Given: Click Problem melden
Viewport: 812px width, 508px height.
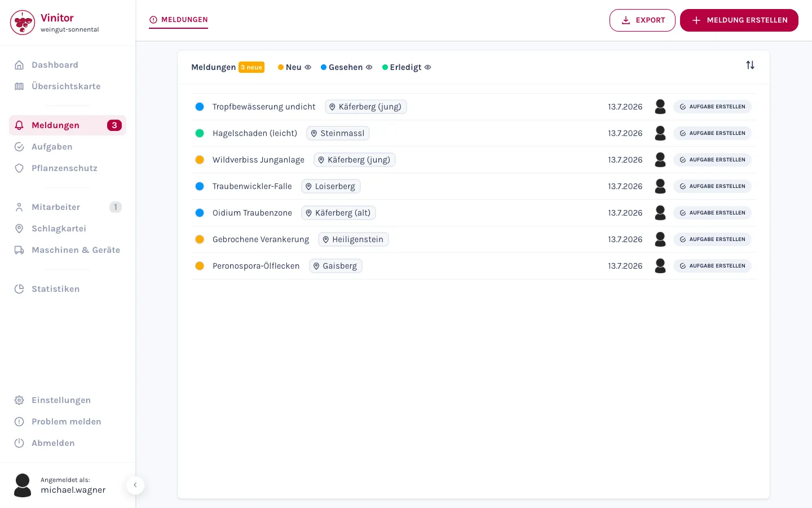Looking at the screenshot, I should [68, 422].
